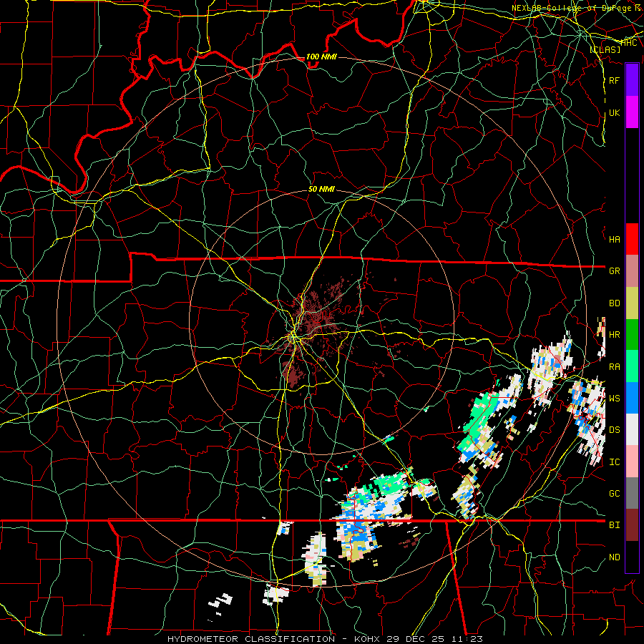Click the 'ND' legend label
This screenshot has width=644, height=644.
coord(614,557)
